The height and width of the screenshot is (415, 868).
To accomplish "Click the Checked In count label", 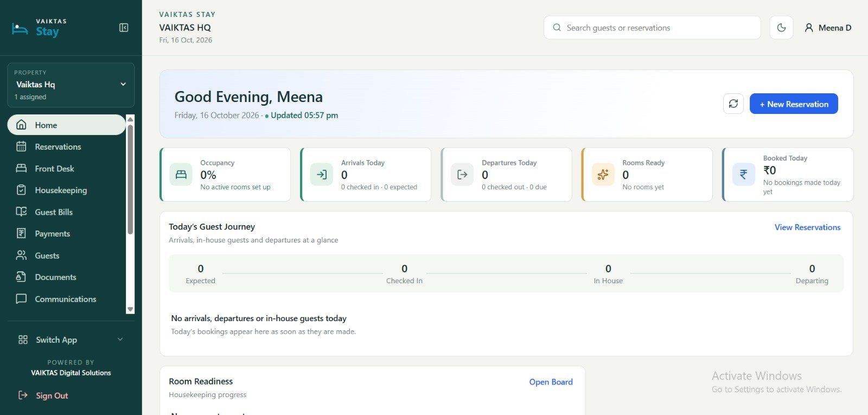I will click(x=404, y=280).
